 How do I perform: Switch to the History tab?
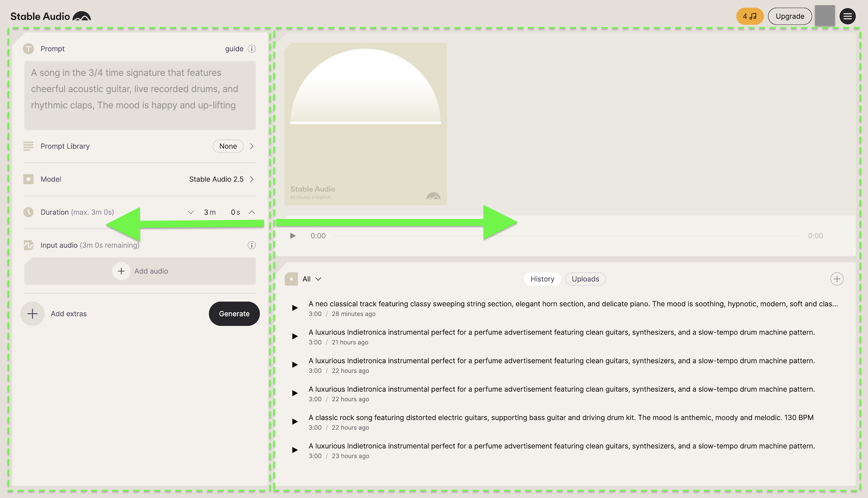(542, 279)
